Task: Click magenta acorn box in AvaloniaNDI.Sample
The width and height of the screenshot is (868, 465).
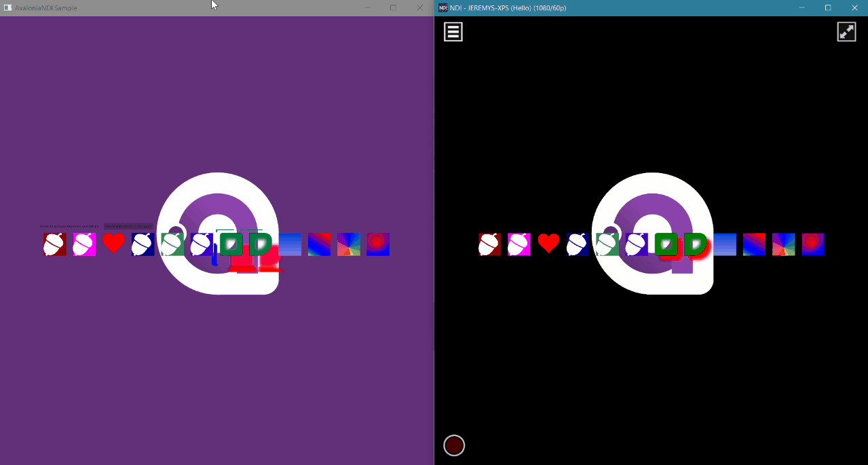Action: [84, 244]
